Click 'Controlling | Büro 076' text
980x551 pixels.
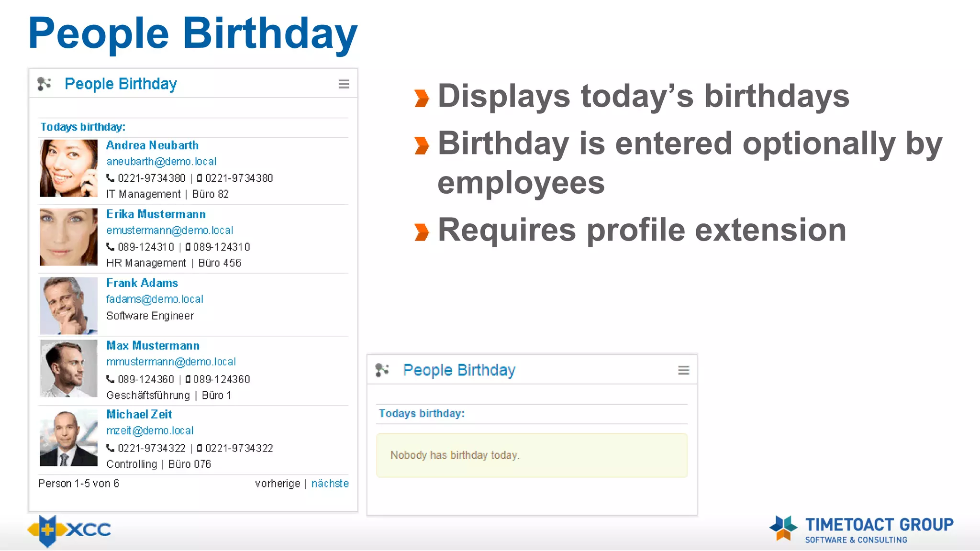coord(159,464)
